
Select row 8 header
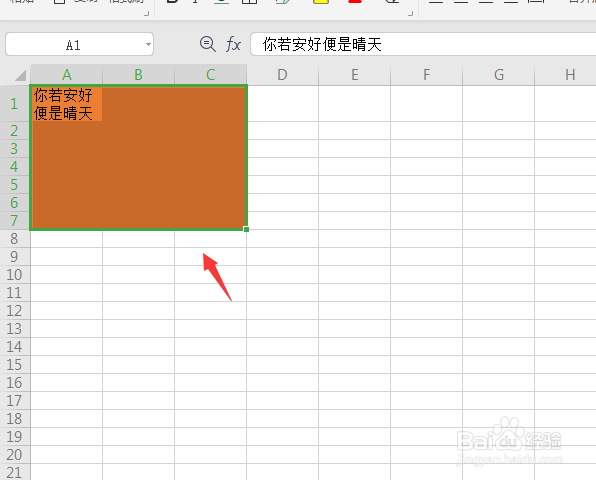14,239
